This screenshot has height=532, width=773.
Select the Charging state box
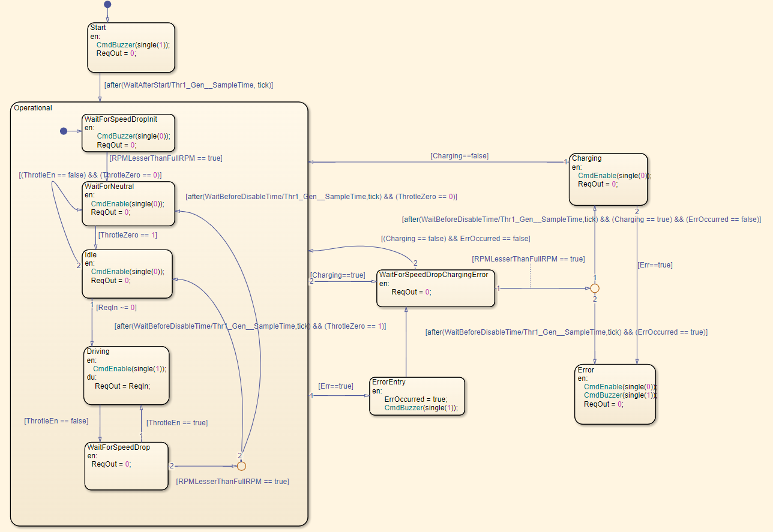point(609,179)
